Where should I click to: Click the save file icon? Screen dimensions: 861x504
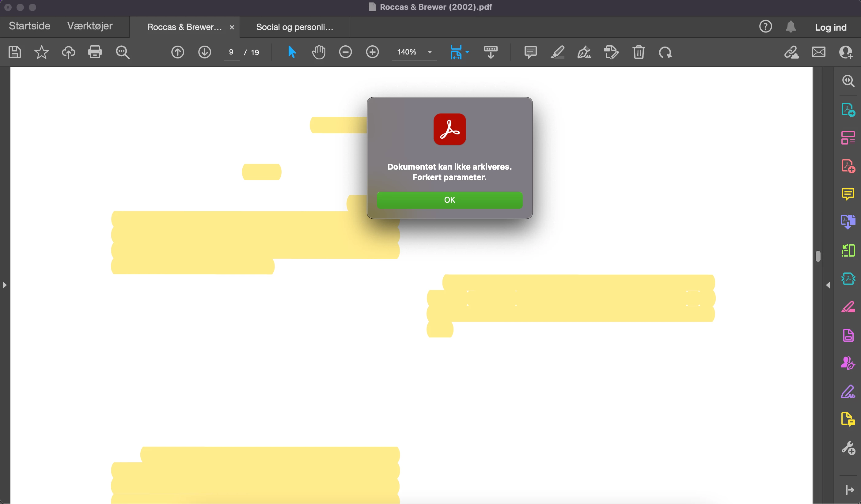(x=14, y=52)
